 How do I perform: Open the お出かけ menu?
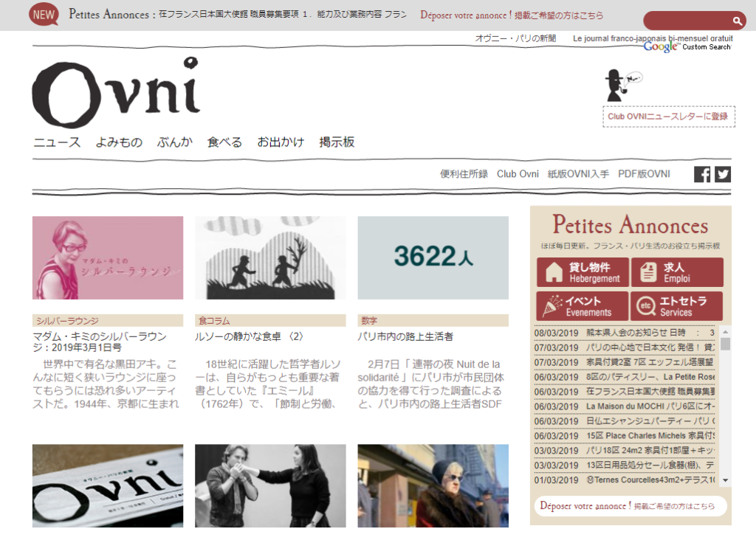[281, 142]
